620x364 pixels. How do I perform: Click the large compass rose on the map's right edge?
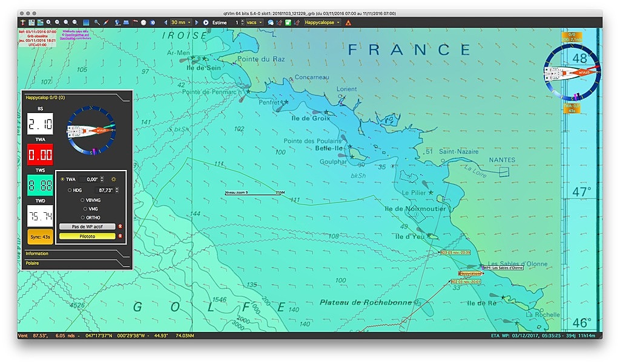point(572,72)
